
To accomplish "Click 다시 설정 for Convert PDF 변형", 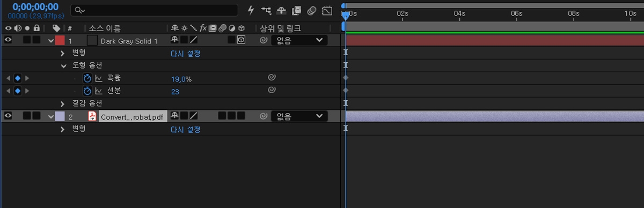I will pos(186,129).
